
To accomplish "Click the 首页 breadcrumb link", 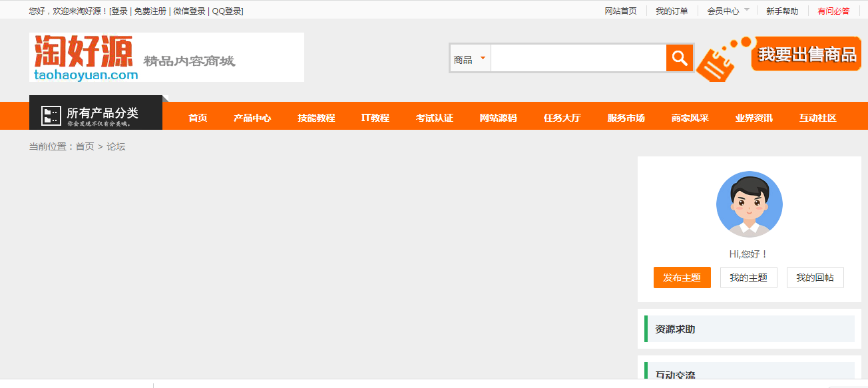I will [x=85, y=146].
